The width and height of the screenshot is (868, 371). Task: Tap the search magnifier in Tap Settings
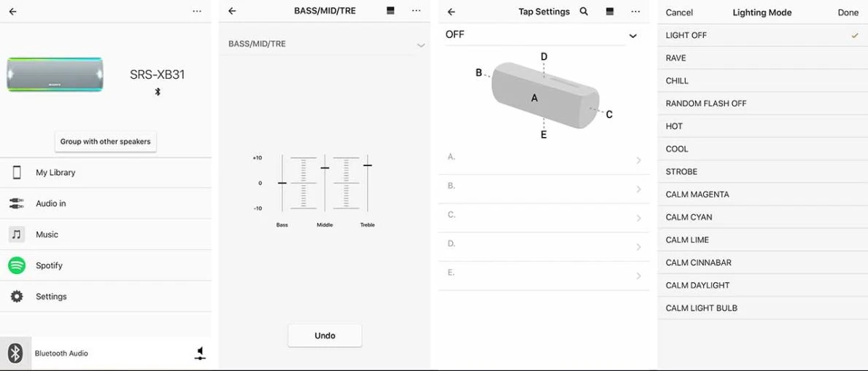[x=584, y=12]
